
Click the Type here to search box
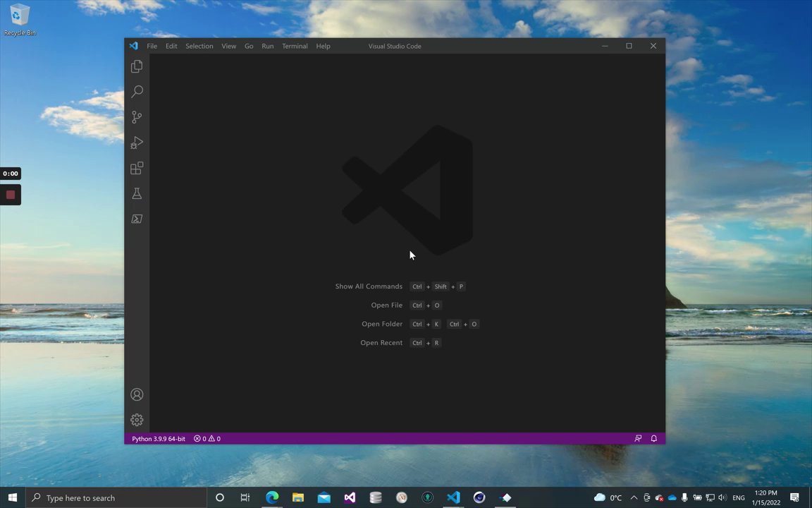click(x=116, y=497)
